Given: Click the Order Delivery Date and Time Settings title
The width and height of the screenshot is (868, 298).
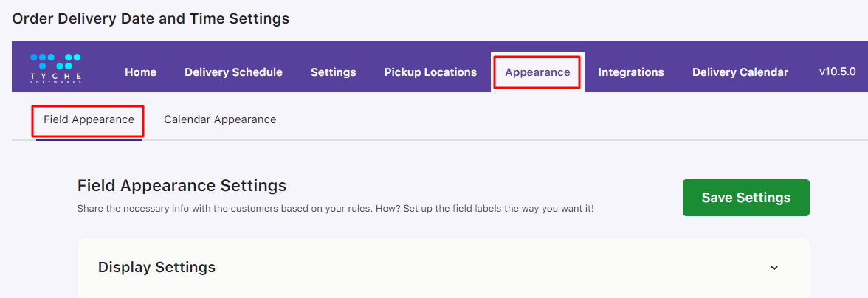Looking at the screenshot, I should (x=151, y=18).
